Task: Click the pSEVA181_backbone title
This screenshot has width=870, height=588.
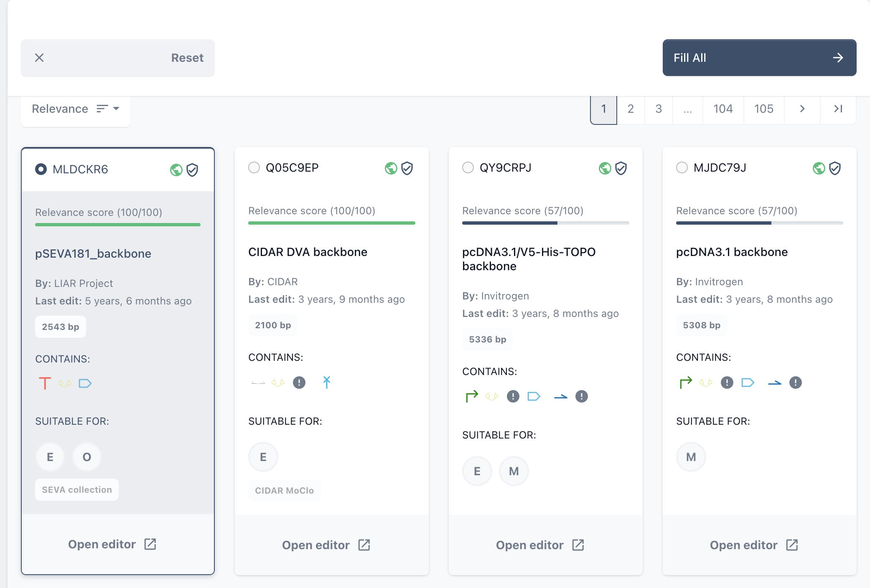Action: 93,253
